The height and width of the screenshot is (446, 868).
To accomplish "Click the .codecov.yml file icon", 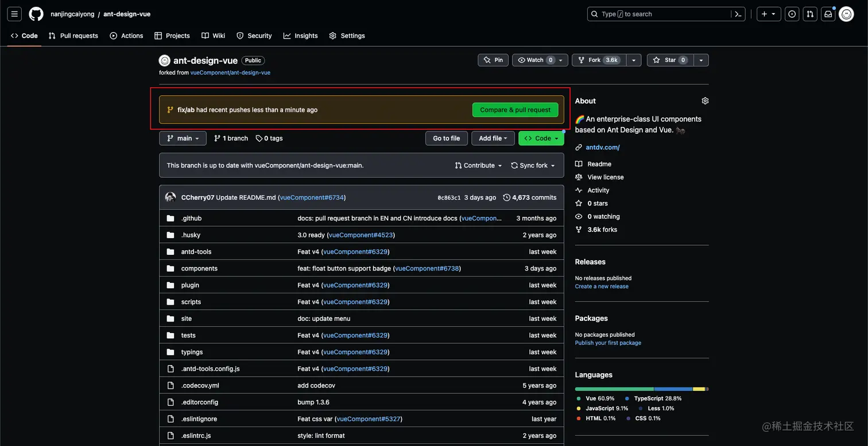I will pyautogui.click(x=170, y=385).
